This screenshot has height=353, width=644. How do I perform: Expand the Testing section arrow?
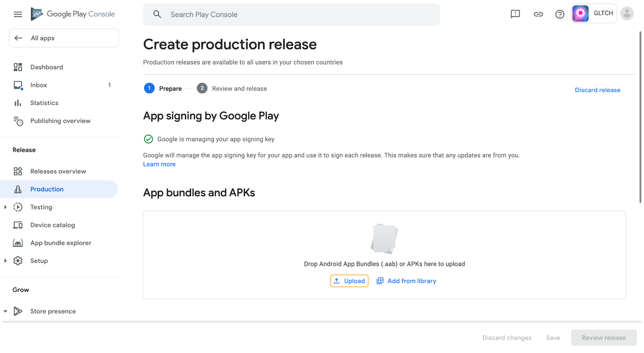(x=5, y=207)
